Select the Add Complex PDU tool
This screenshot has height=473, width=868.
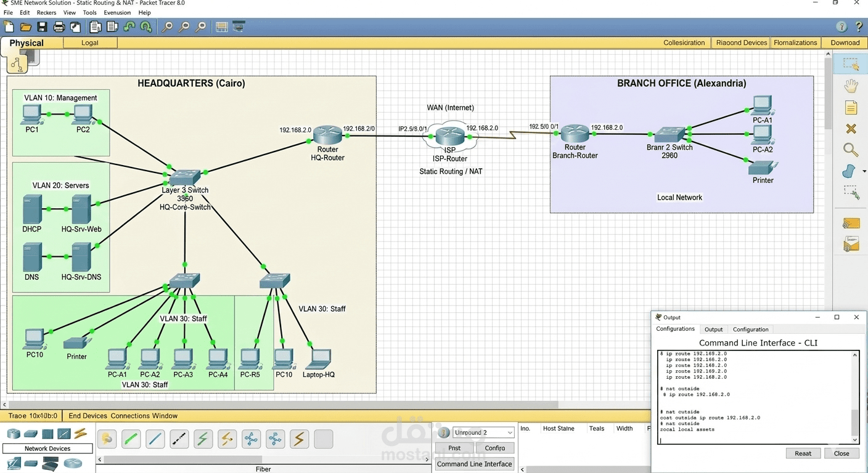pyautogui.click(x=851, y=244)
